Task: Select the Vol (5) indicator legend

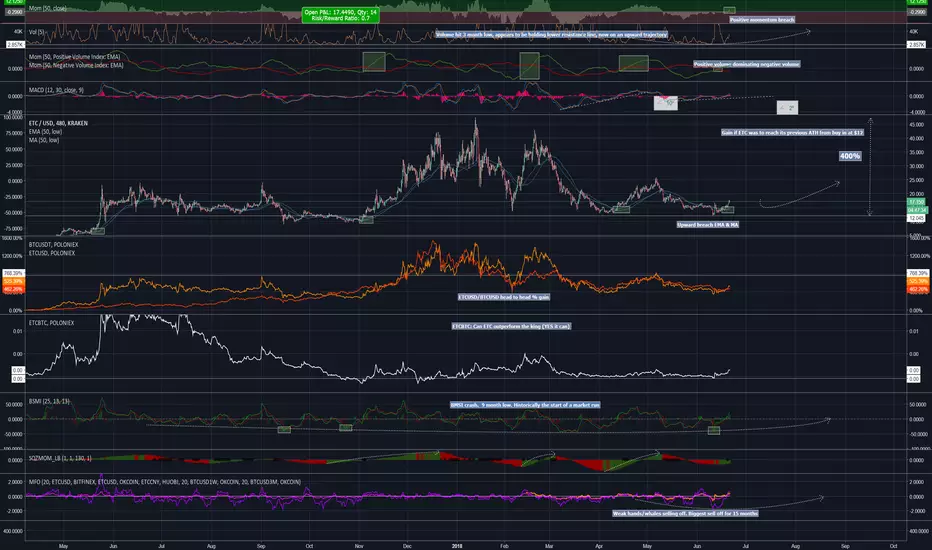Action: point(36,32)
